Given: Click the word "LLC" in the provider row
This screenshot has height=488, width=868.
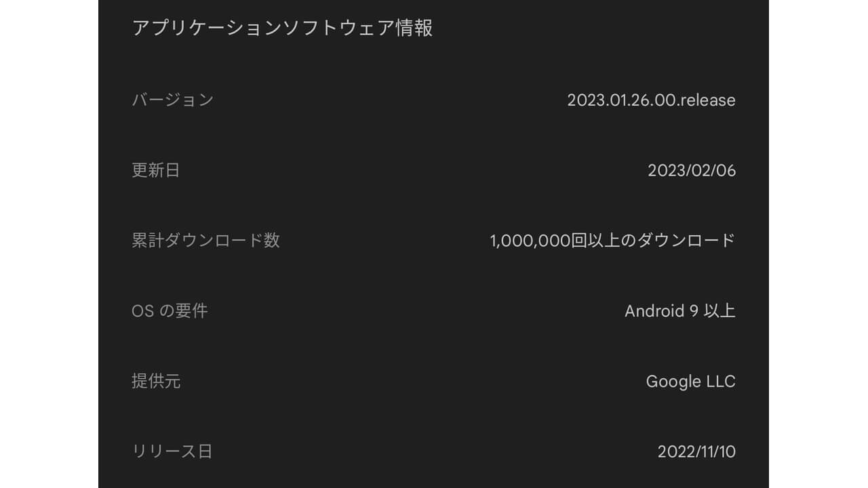Looking at the screenshot, I should point(720,382).
